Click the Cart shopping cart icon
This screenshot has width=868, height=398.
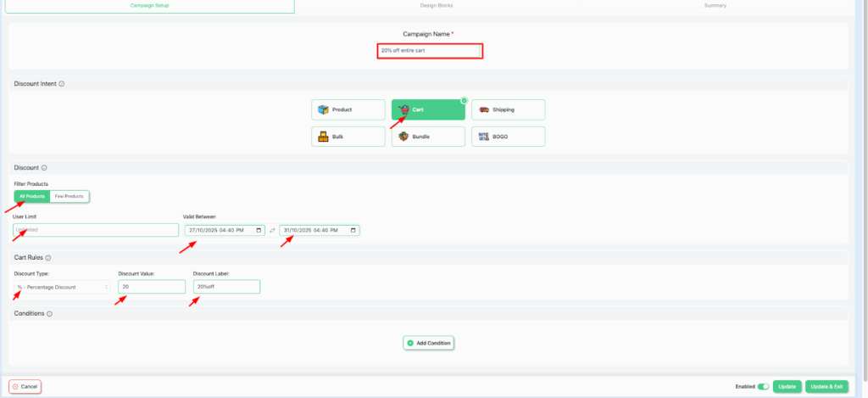[404, 109]
